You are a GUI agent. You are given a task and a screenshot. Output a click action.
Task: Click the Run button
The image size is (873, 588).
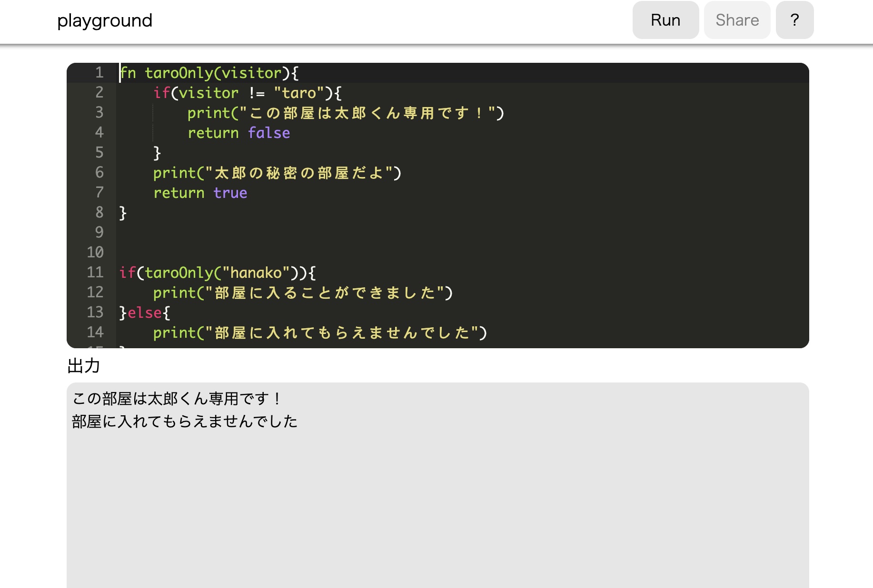click(665, 20)
